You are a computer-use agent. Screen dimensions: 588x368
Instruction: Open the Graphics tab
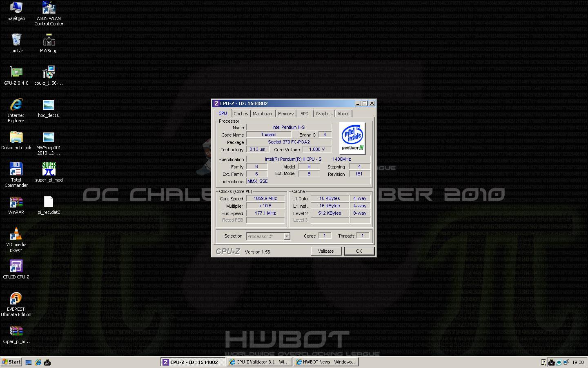(x=324, y=114)
